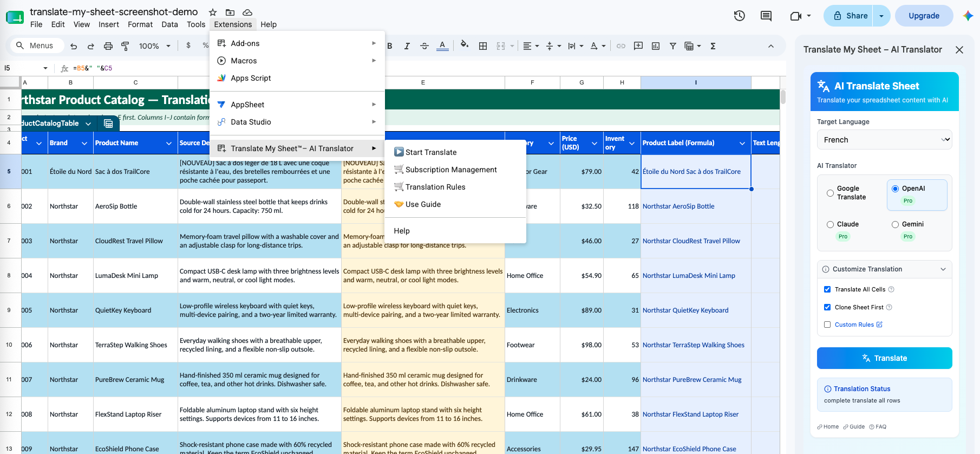Open the cell name box dropdown
Screen dimensions: 980x454
pyautogui.click(x=45, y=68)
